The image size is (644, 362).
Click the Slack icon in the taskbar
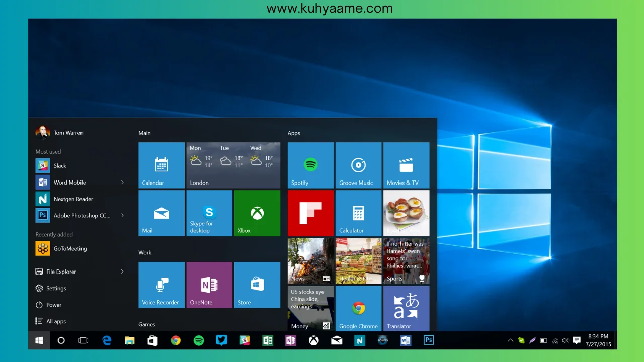click(x=245, y=340)
